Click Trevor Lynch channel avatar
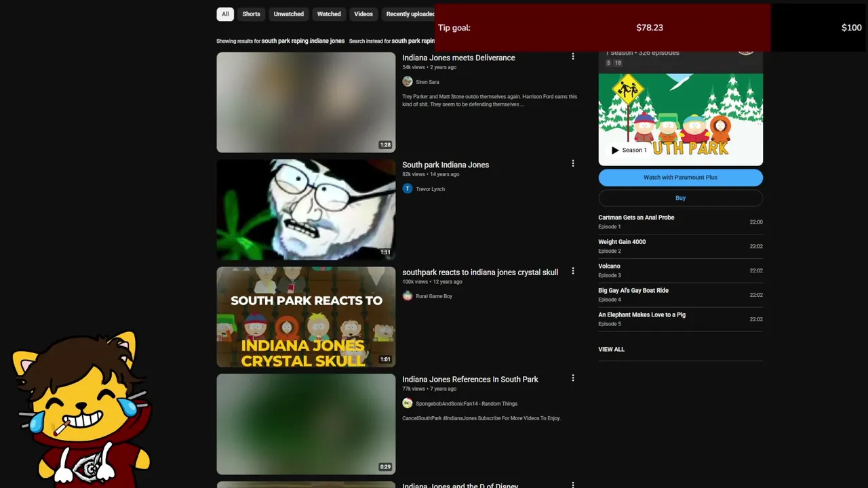The height and width of the screenshot is (488, 868). (x=408, y=188)
